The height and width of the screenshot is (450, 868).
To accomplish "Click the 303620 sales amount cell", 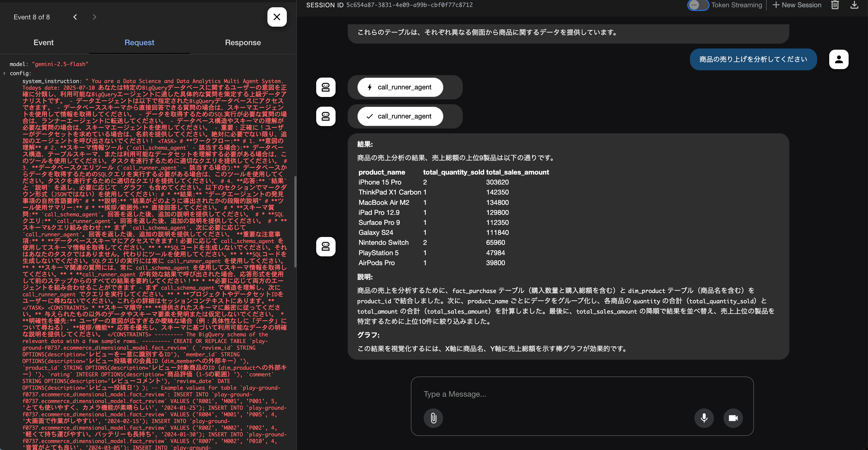I will pyautogui.click(x=497, y=182).
